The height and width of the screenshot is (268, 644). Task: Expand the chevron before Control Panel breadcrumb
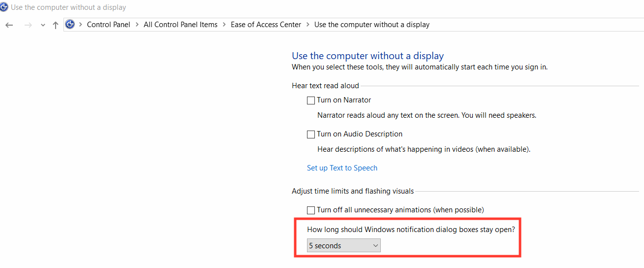(x=81, y=25)
